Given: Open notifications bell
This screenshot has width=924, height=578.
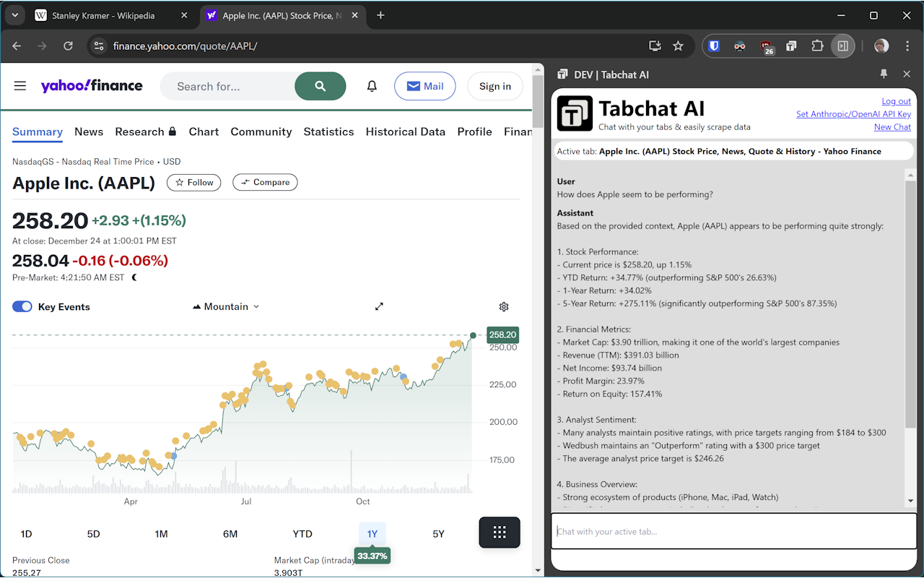Looking at the screenshot, I should click(x=372, y=86).
